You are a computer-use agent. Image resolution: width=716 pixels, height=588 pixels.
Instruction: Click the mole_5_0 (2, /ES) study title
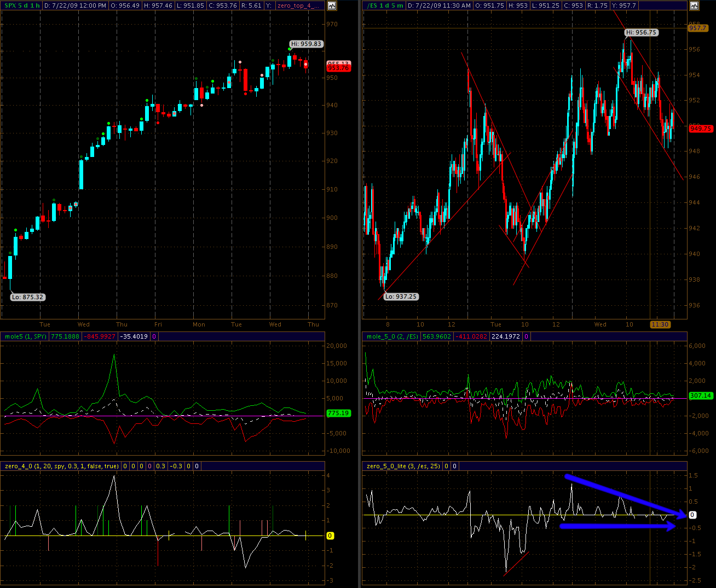point(392,336)
